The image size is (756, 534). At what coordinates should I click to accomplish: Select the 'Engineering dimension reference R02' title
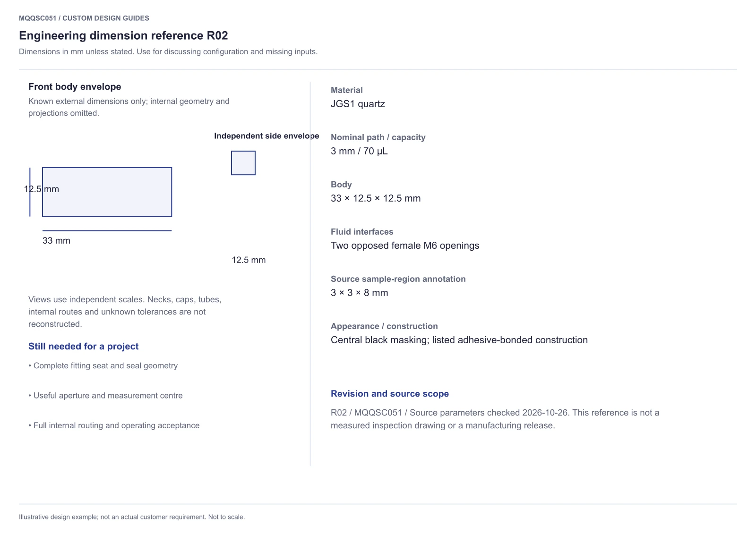click(x=123, y=35)
